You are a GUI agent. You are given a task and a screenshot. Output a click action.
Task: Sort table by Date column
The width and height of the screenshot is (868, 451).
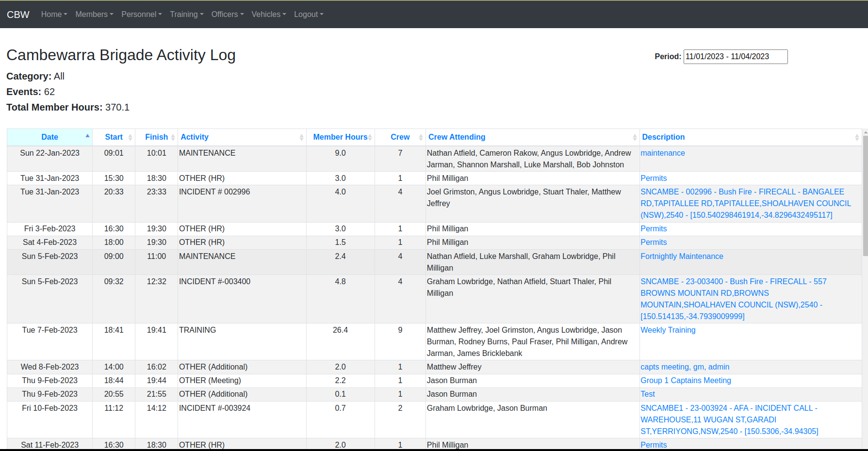tap(49, 137)
